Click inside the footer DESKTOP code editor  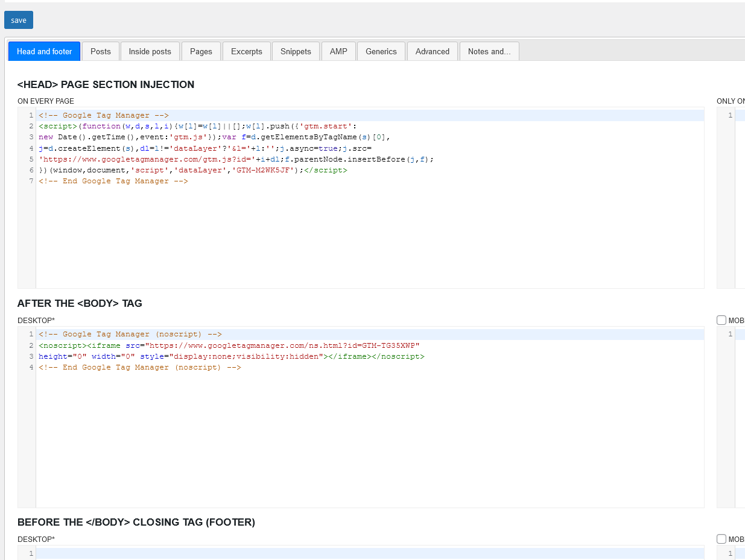point(362,553)
